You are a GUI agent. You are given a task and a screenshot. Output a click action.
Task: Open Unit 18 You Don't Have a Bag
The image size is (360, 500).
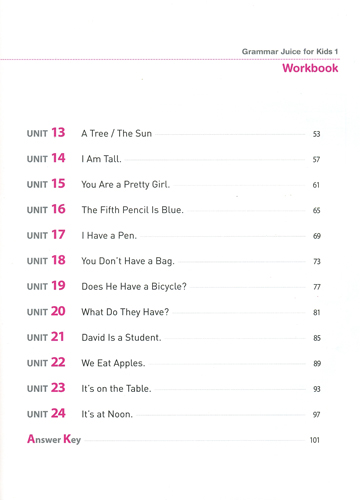(173, 261)
